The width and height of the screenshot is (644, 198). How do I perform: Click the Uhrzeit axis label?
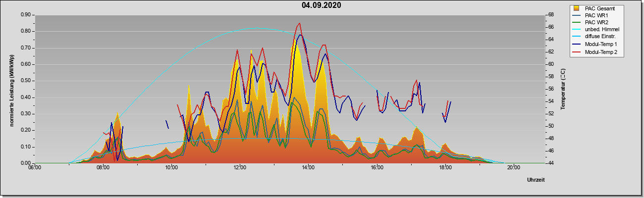pos(536,180)
